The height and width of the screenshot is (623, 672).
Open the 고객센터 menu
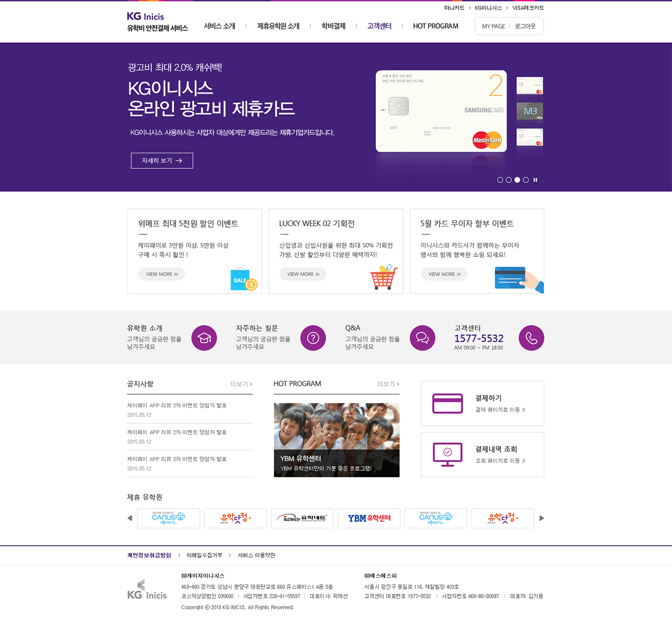click(379, 26)
